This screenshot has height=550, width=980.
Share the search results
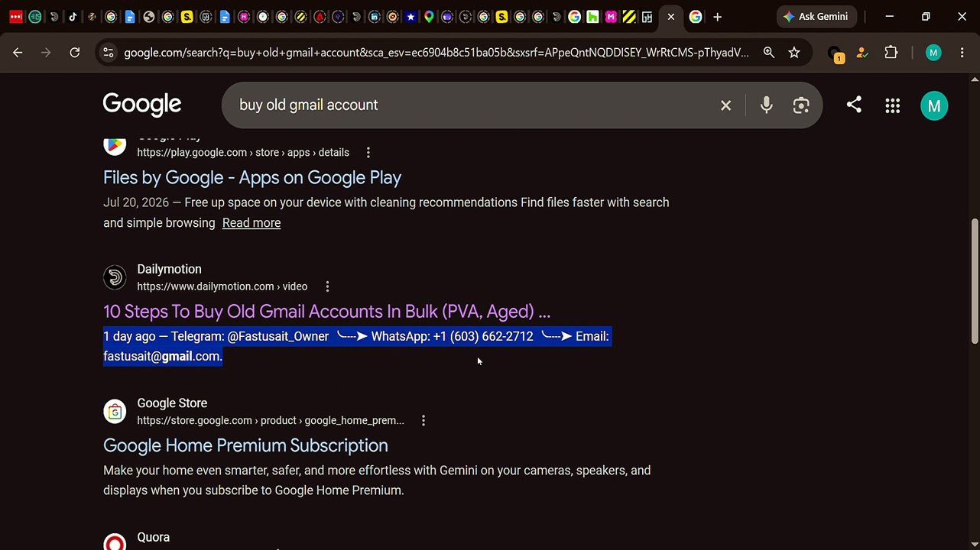[x=854, y=105]
